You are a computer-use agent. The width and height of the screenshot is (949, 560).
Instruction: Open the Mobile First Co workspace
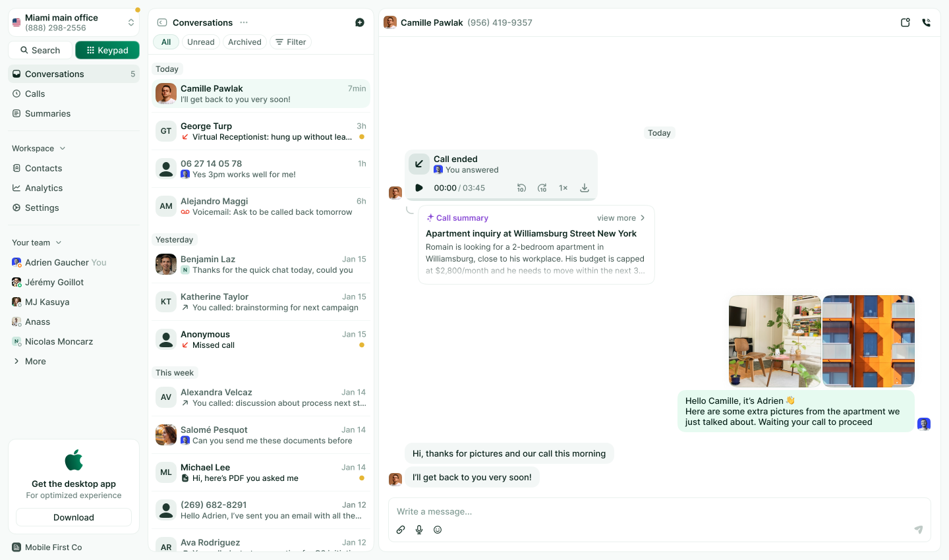pos(47,547)
